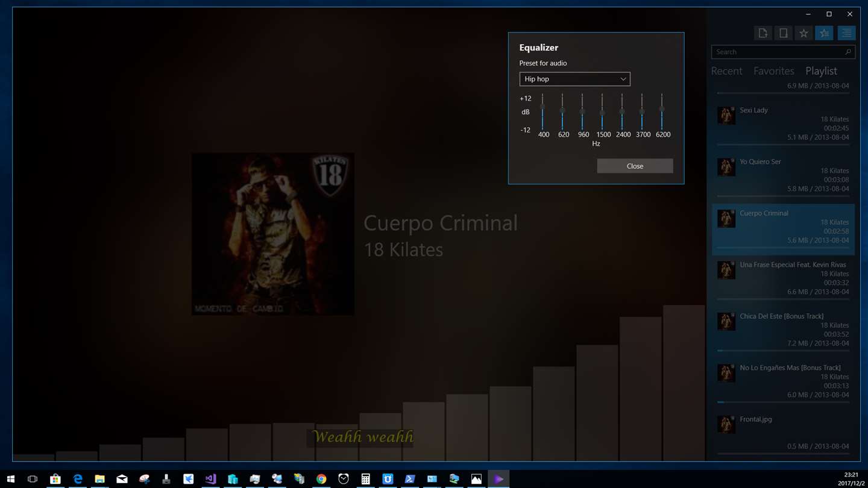Open File Explorer from the taskbar

100,479
